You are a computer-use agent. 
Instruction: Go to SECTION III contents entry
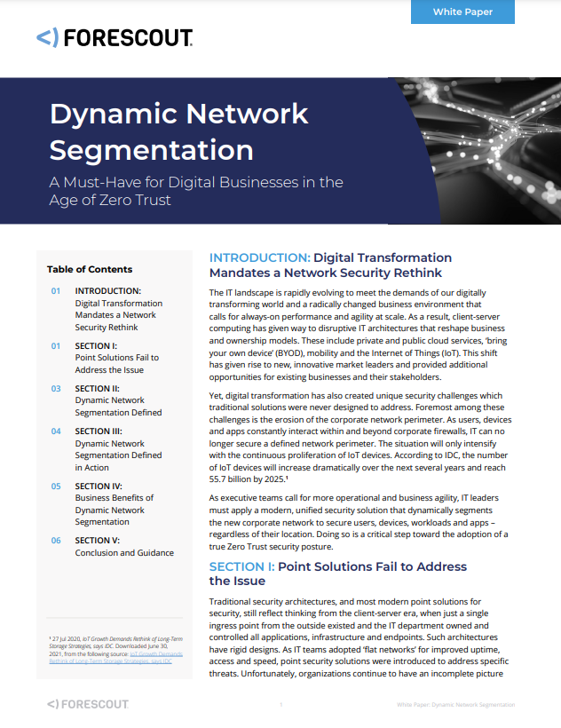(118, 449)
